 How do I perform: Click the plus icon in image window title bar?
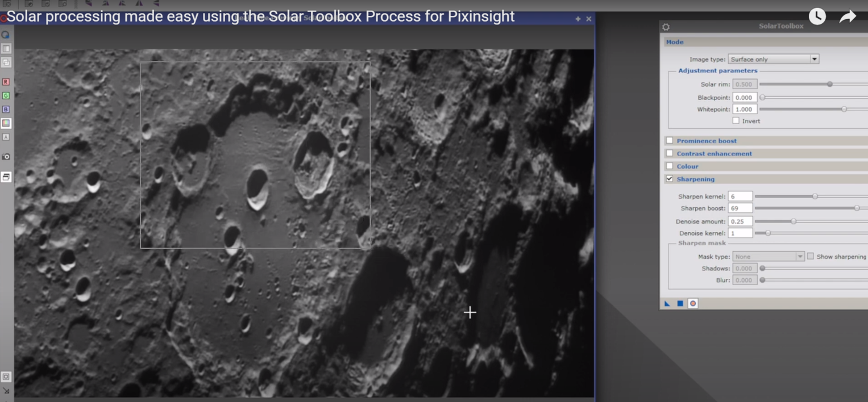click(x=578, y=19)
